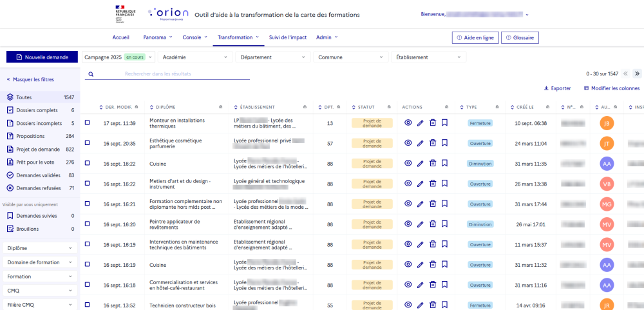Screen dimensions: 644x310
Task: Tick the Cuisine 16:22 row checkbox
Action: tap(87, 163)
